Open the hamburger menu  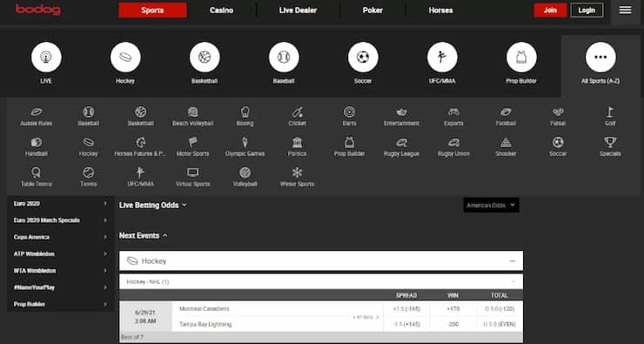(x=625, y=10)
